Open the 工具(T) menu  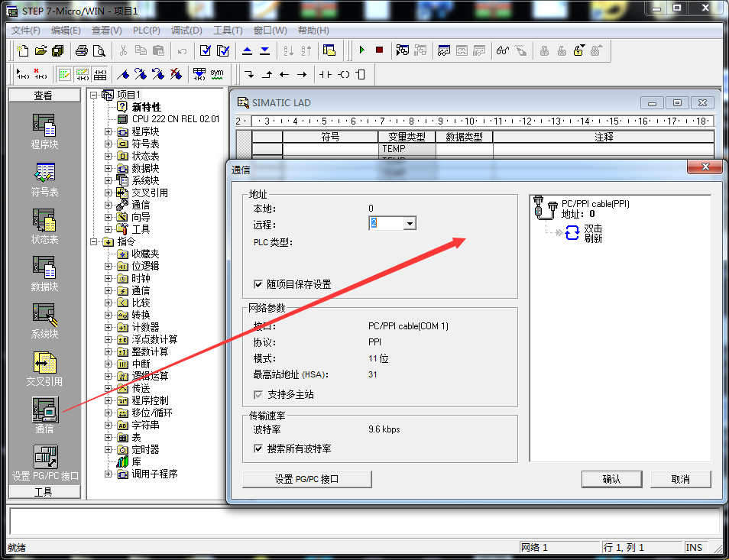pos(228,30)
